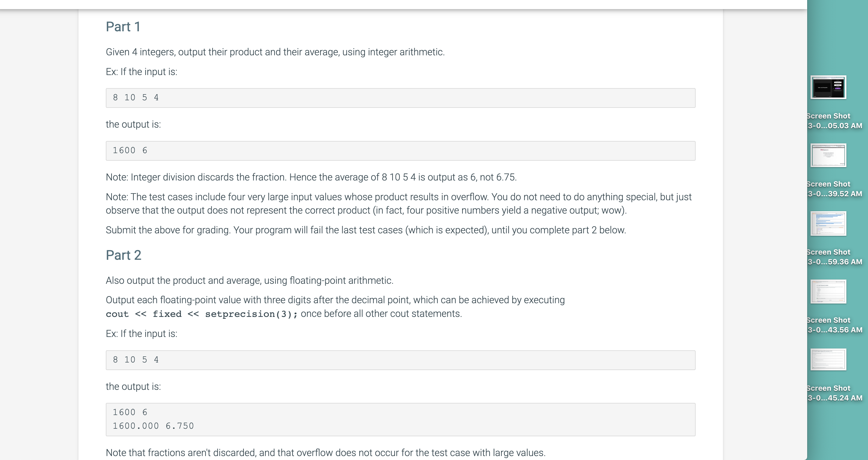
Task: Click the integer division note paragraph
Action: 311,177
